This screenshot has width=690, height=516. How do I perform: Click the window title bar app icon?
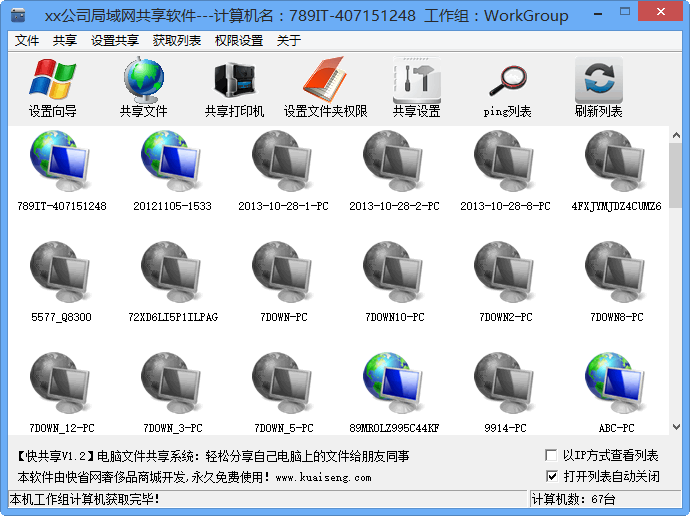(18, 15)
